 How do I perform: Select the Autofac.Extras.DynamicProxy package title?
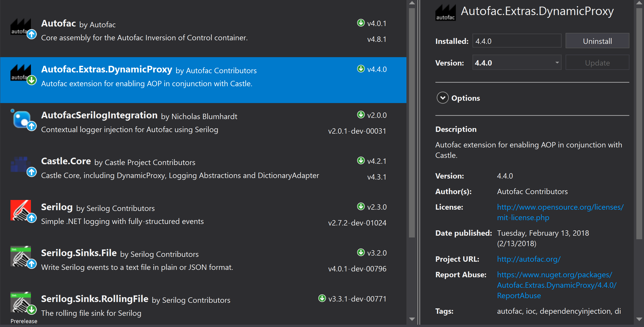pyautogui.click(x=107, y=69)
